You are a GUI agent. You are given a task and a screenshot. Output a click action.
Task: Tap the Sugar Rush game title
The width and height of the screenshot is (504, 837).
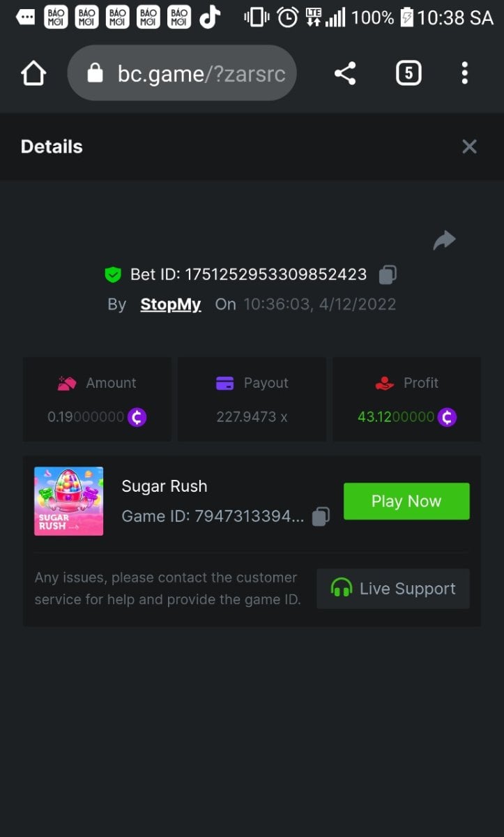coord(165,486)
